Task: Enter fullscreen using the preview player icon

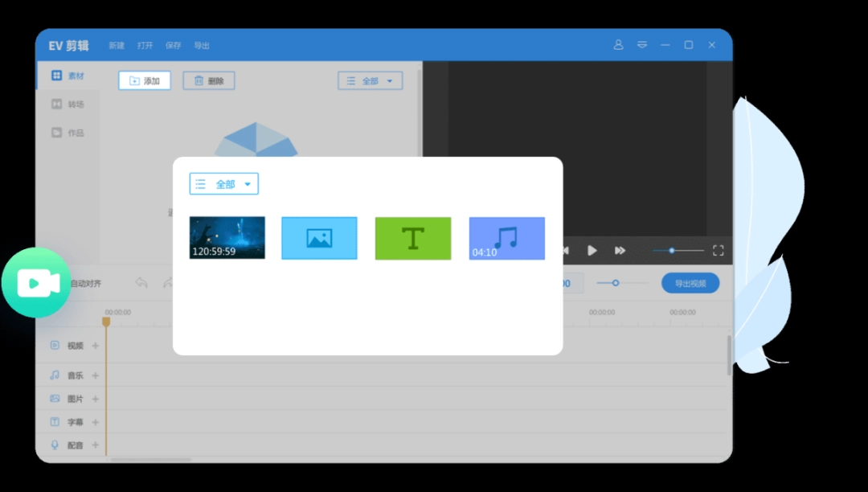Action: pos(718,250)
